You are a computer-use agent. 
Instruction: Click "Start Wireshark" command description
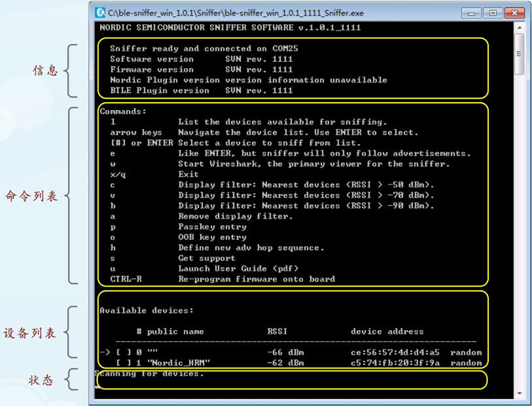click(314, 164)
